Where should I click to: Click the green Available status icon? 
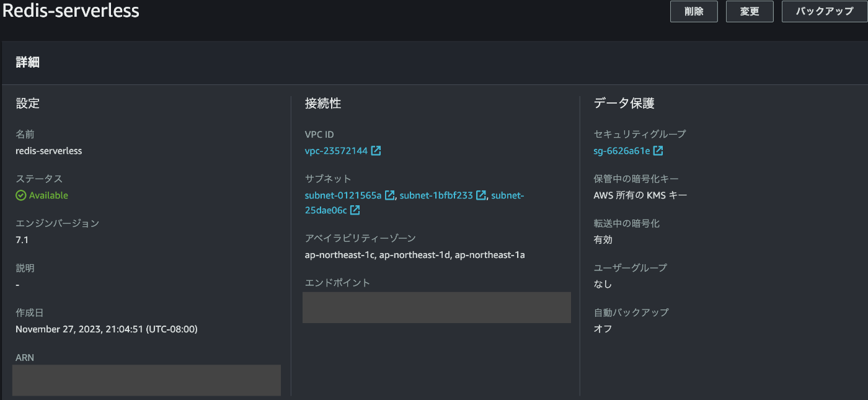pos(21,195)
